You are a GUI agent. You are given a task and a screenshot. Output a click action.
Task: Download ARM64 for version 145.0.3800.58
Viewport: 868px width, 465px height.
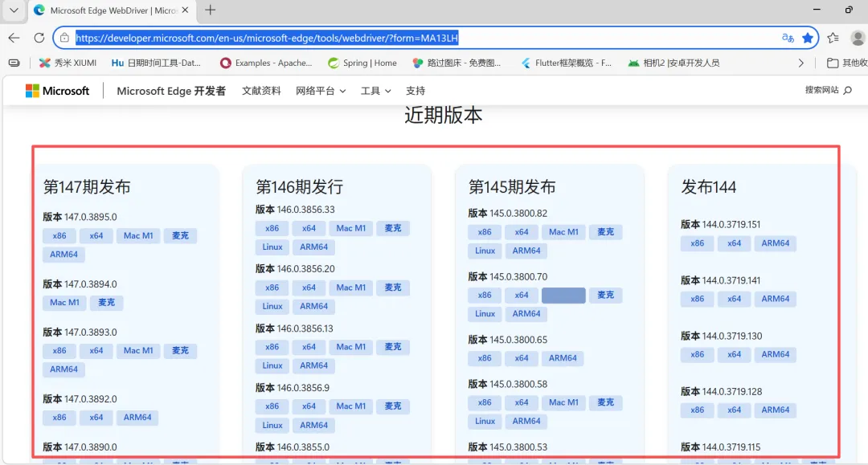pos(526,422)
